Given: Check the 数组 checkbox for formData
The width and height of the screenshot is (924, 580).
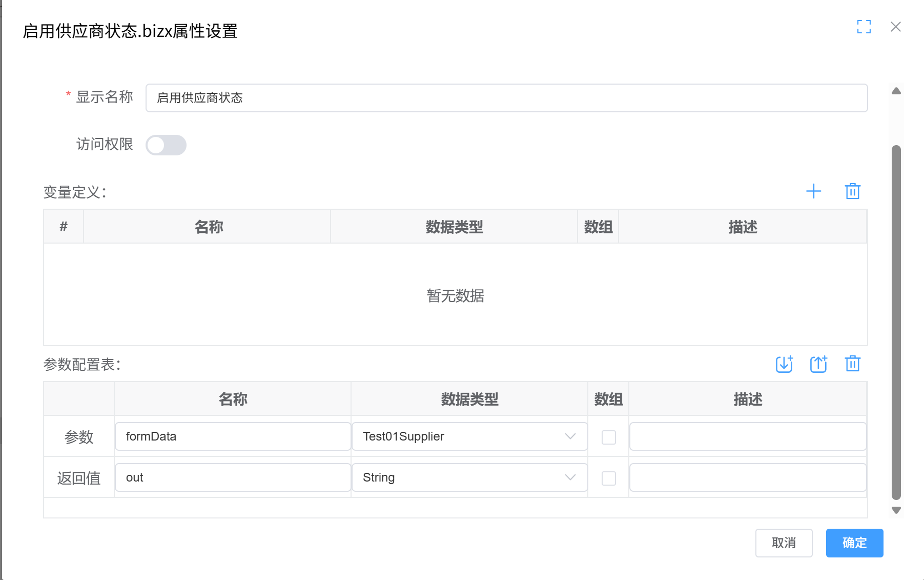Looking at the screenshot, I should click(x=609, y=436).
